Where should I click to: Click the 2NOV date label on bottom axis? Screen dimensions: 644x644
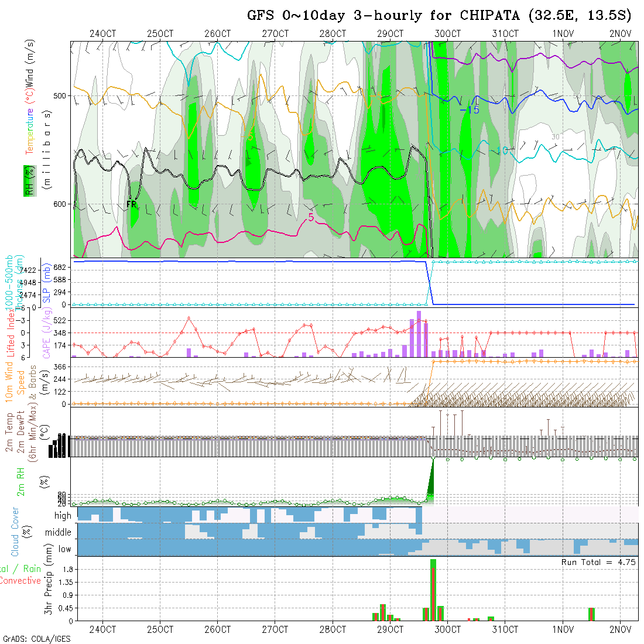tap(620, 630)
